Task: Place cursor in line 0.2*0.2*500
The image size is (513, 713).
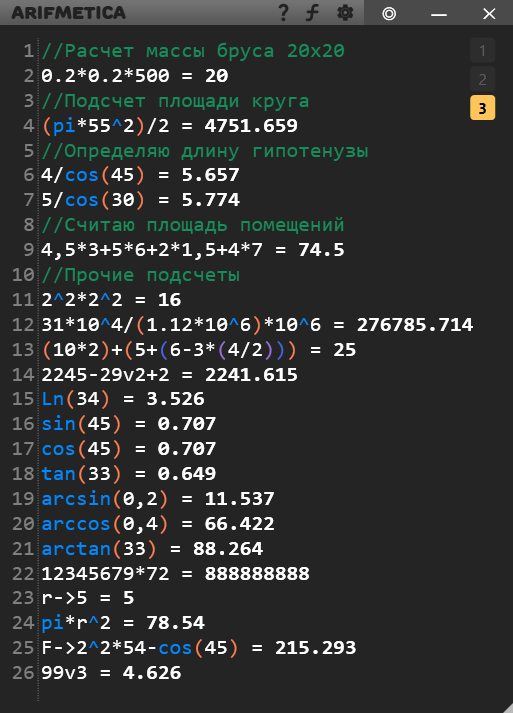Action: pyautogui.click(x=135, y=76)
